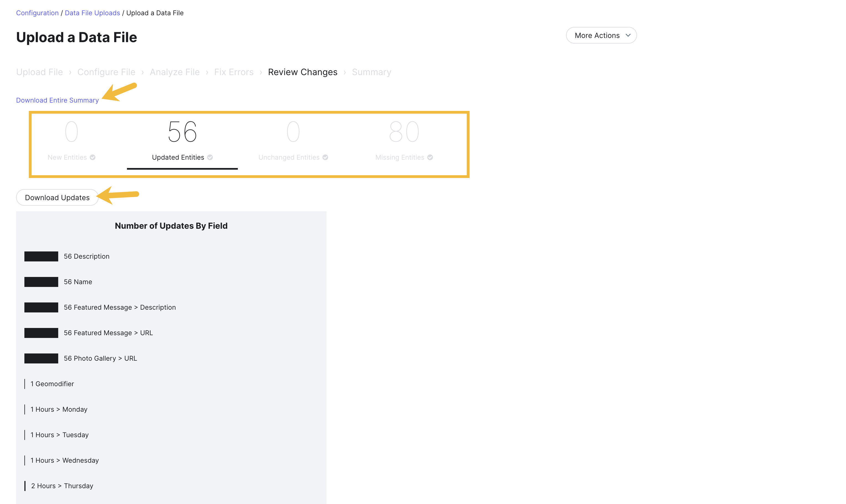This screenshot has width=846, height=504.
Task: Click the 'Upload a Data File' page title
Action: [77, 37]
